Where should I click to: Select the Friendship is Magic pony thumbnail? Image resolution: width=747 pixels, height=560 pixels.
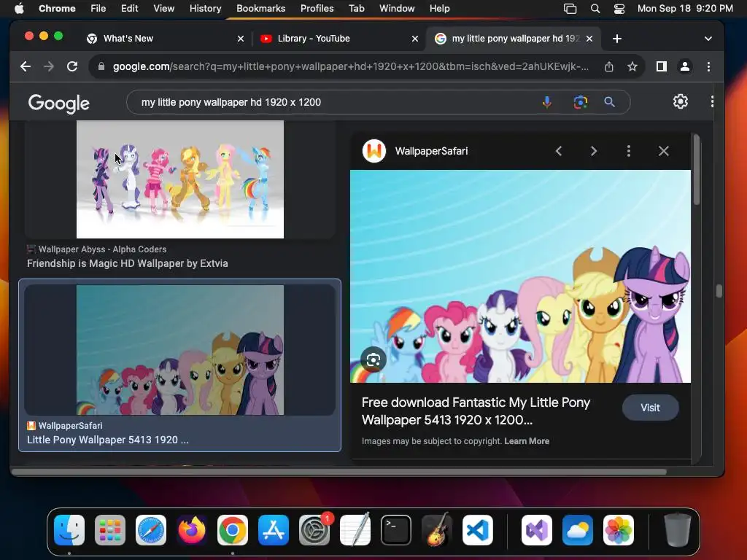point(180,179)
